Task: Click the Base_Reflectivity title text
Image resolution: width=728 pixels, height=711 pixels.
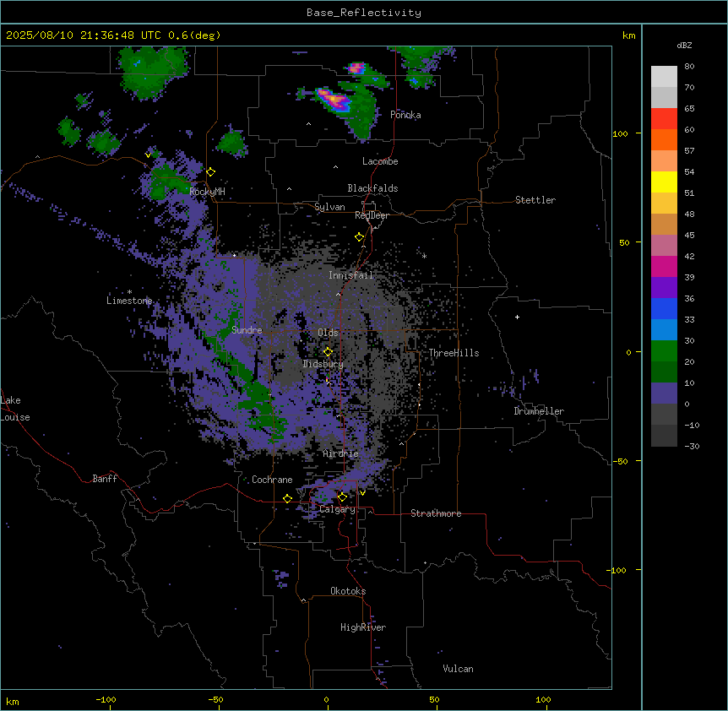Action: pos(364,13)
